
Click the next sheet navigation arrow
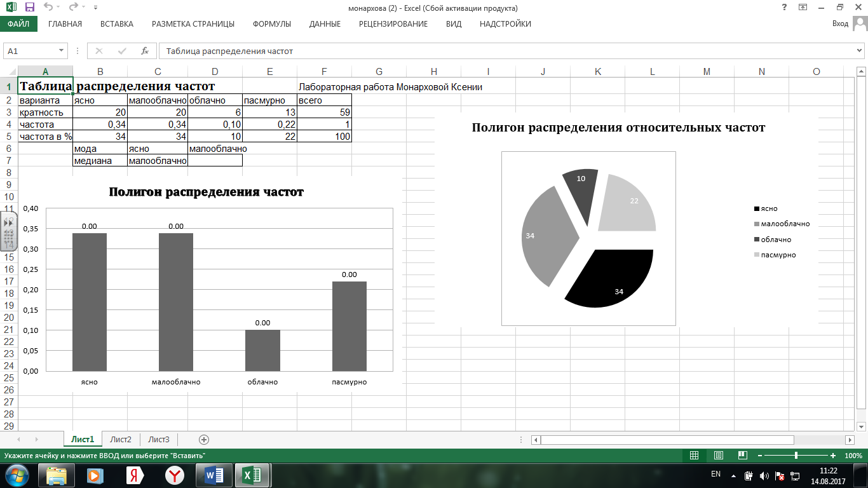(x=36, y=439)
